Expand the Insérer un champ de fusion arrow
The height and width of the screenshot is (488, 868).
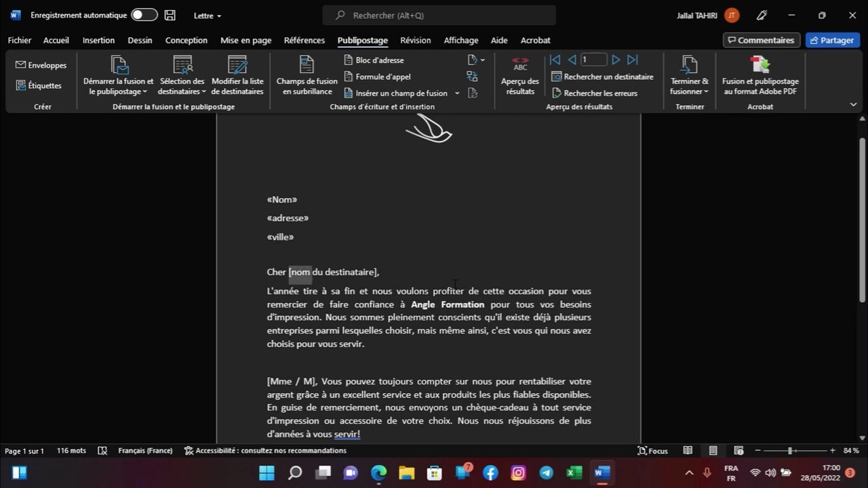pyautogui.click(x=457, y=93)
